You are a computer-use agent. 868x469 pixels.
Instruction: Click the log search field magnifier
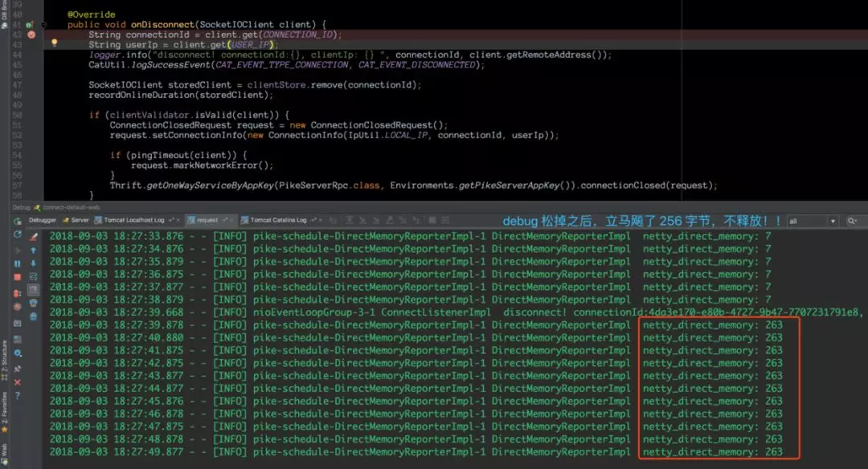click(851, 221)
